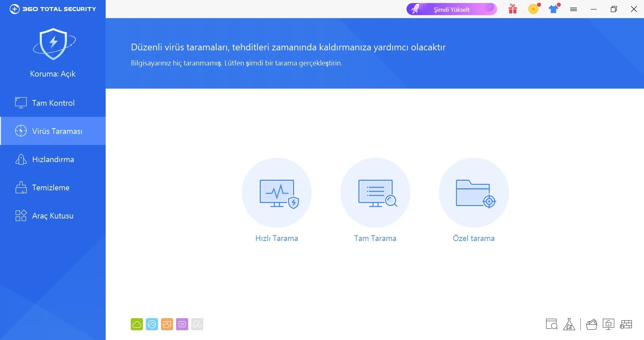Open the blue t-shirt theme icon

[554, 9]
